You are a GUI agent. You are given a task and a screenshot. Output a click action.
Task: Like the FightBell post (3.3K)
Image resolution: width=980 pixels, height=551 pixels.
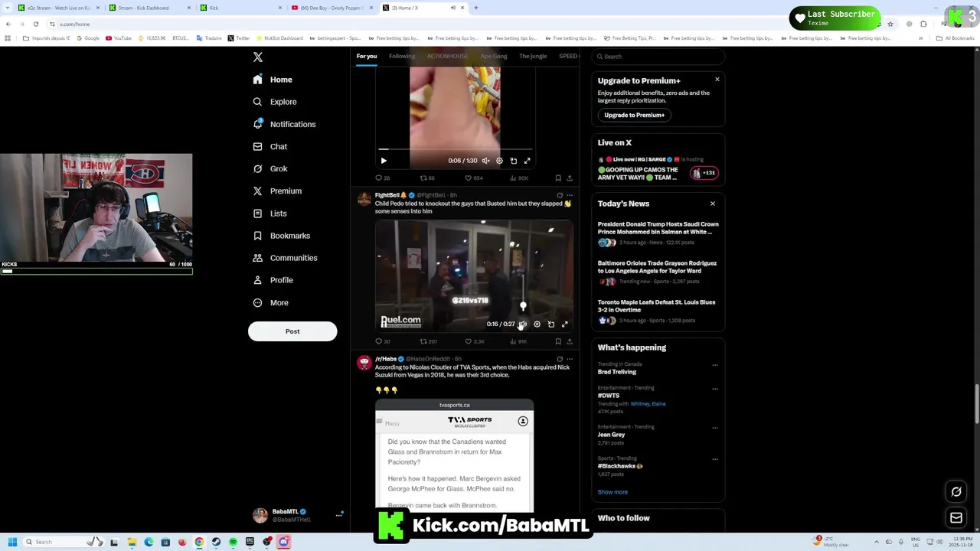click(x=474, y=341)
